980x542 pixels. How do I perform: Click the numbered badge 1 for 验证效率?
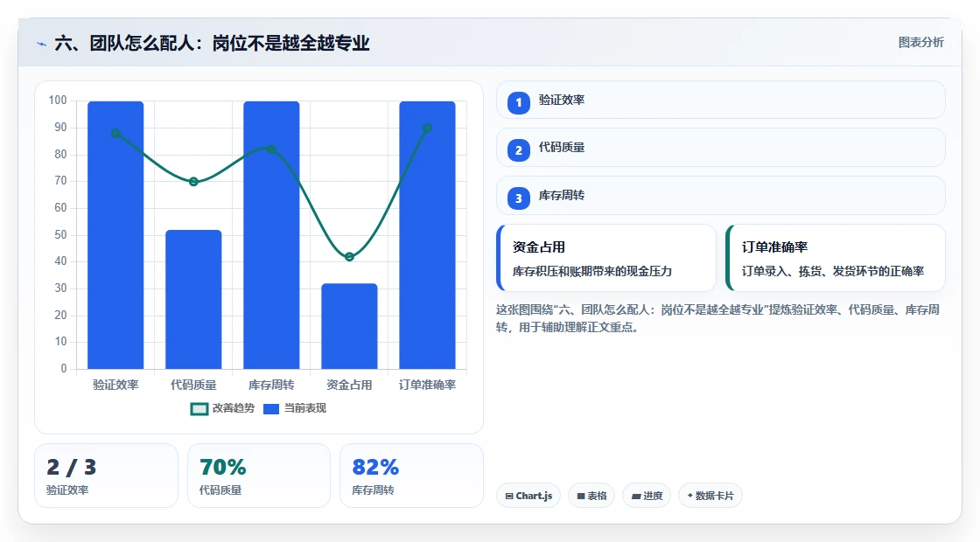tap(518, 103)
